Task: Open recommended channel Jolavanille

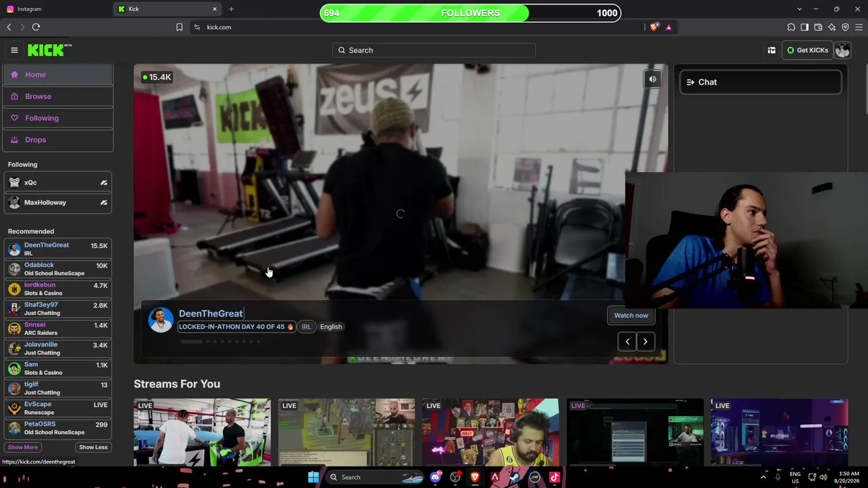Action: click(x=58, y=348)
